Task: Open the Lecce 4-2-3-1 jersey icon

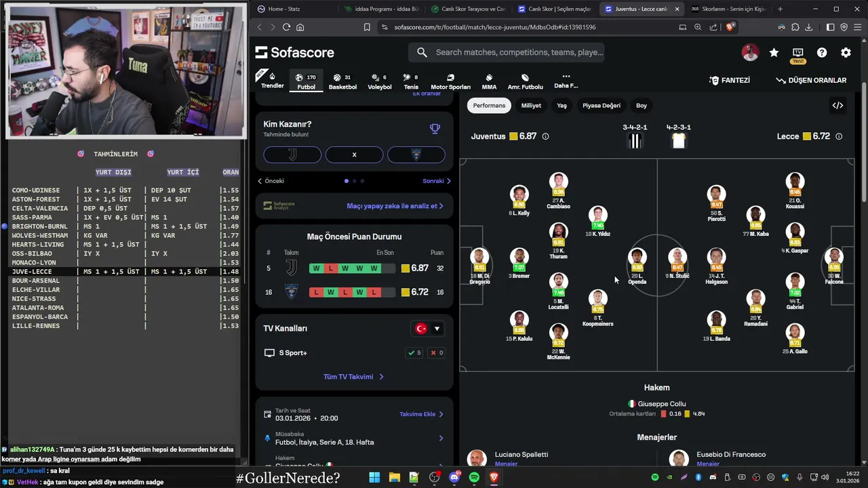Action: pyautogui.click(x=679, y=140)
